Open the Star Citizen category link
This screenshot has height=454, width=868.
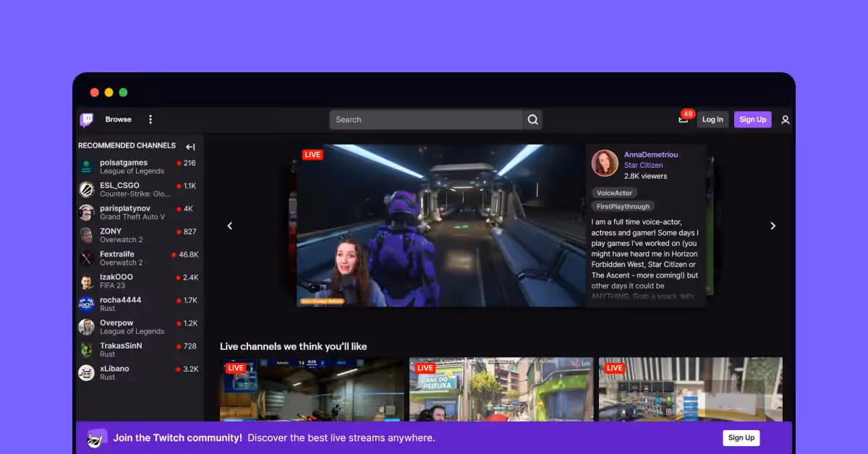[645, 165]
